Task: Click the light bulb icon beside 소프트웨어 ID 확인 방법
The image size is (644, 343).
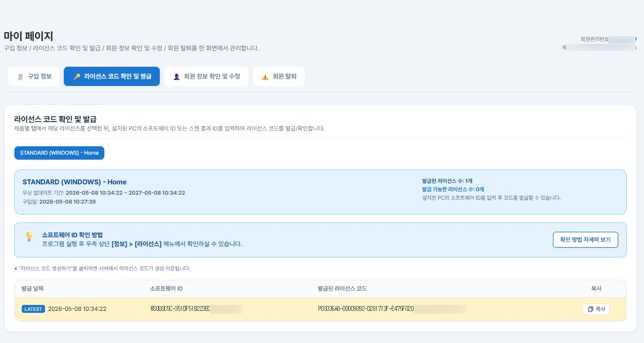Action: coord(29,237)
